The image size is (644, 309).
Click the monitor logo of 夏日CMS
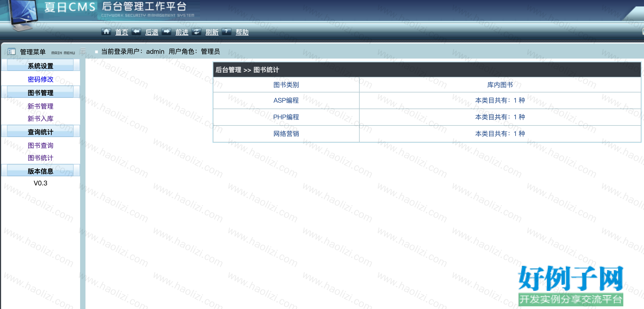23,15
